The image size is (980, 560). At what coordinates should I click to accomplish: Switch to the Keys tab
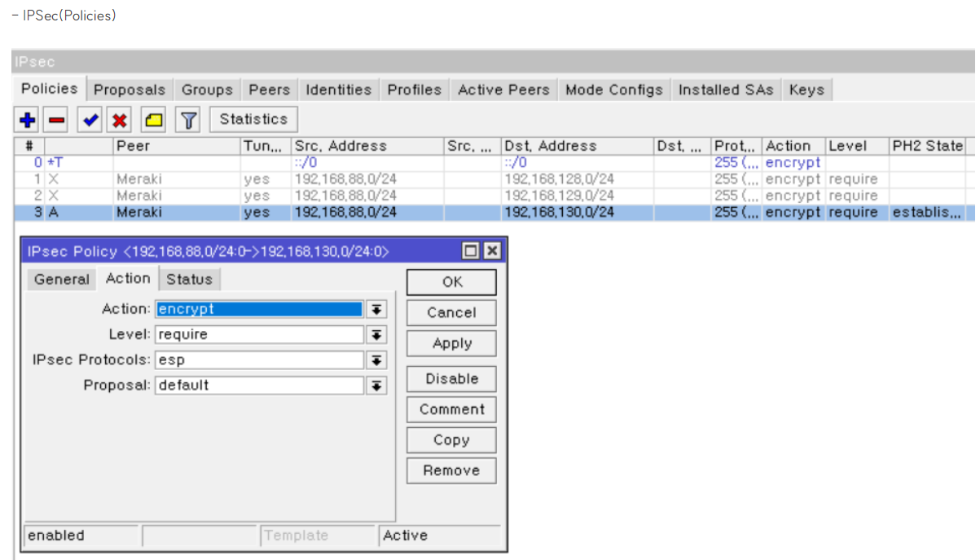806,90
